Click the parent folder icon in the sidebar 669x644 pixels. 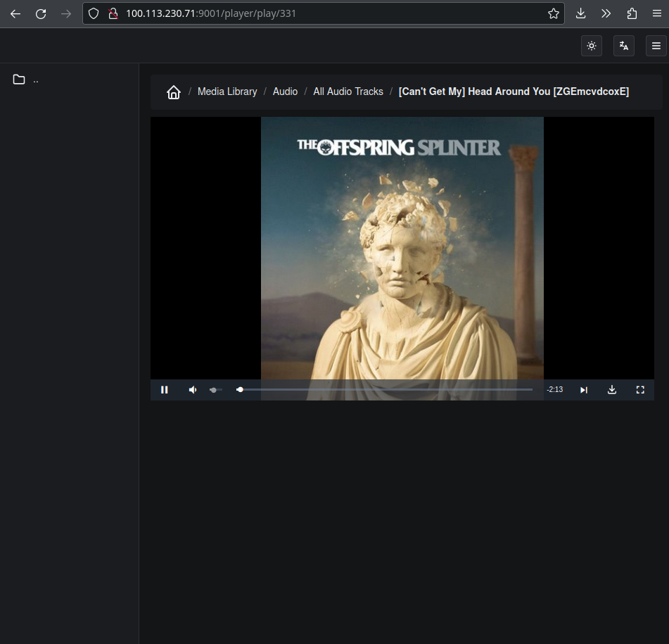(19, 79)
